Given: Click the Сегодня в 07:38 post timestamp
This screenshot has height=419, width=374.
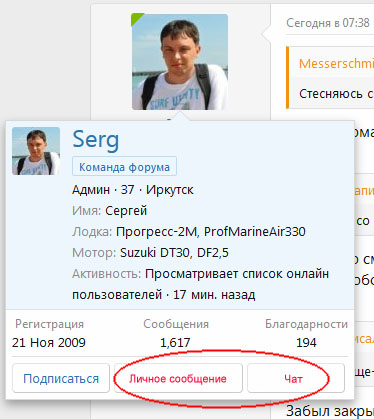Looking at the screenshot, I should pyautogui.click(x=328, y=23).
